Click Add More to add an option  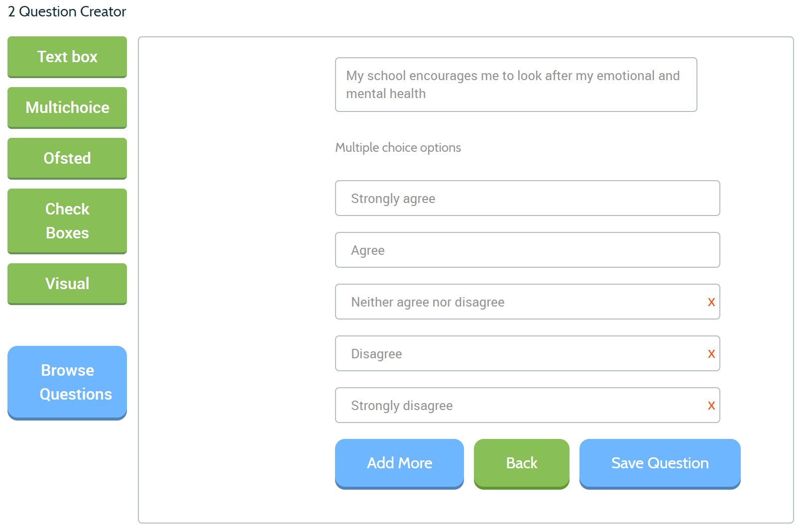tap(399, 464)
